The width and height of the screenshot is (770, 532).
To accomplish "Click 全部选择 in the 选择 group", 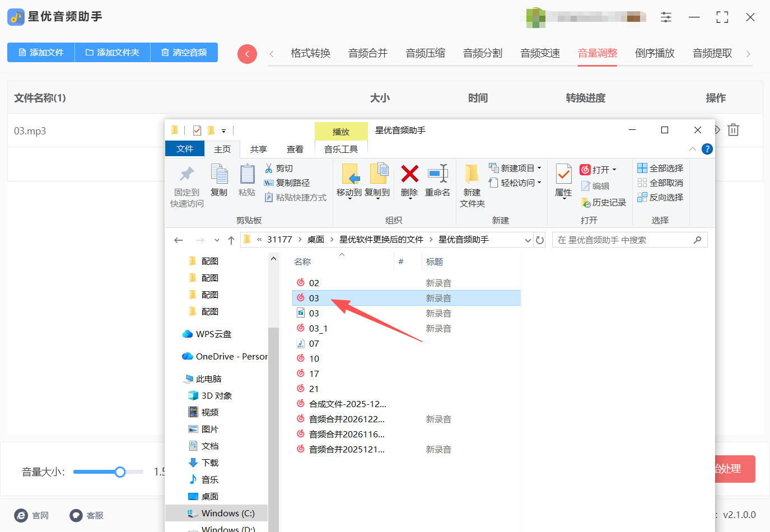I will pos(660,168).
